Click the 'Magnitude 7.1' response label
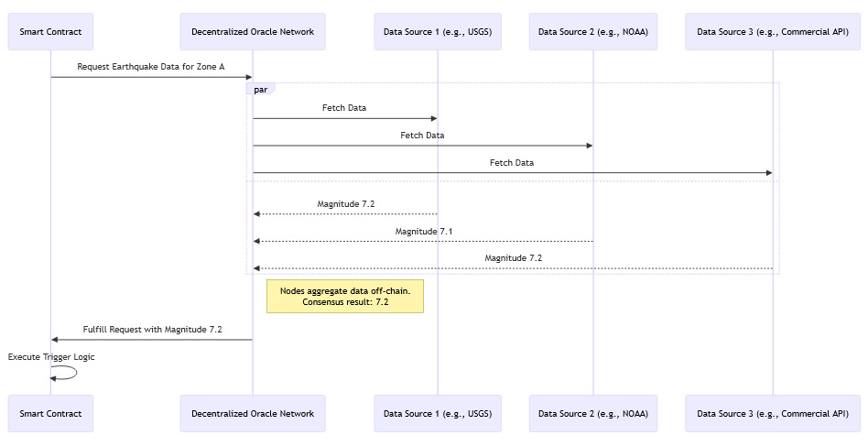868x446 pixels. click(x=424, y=232)
